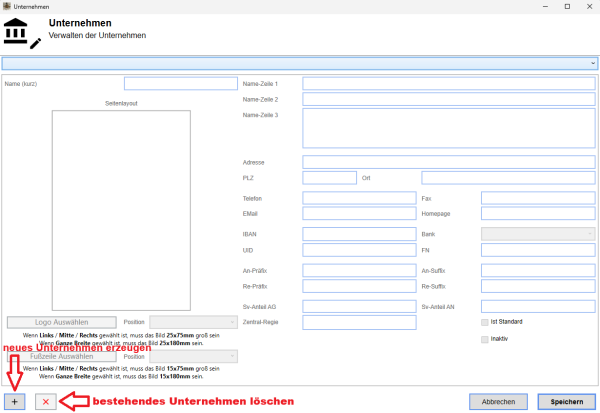600x413 pixels.
Task: Click Speichern to save the company
Action: point(567,402)
